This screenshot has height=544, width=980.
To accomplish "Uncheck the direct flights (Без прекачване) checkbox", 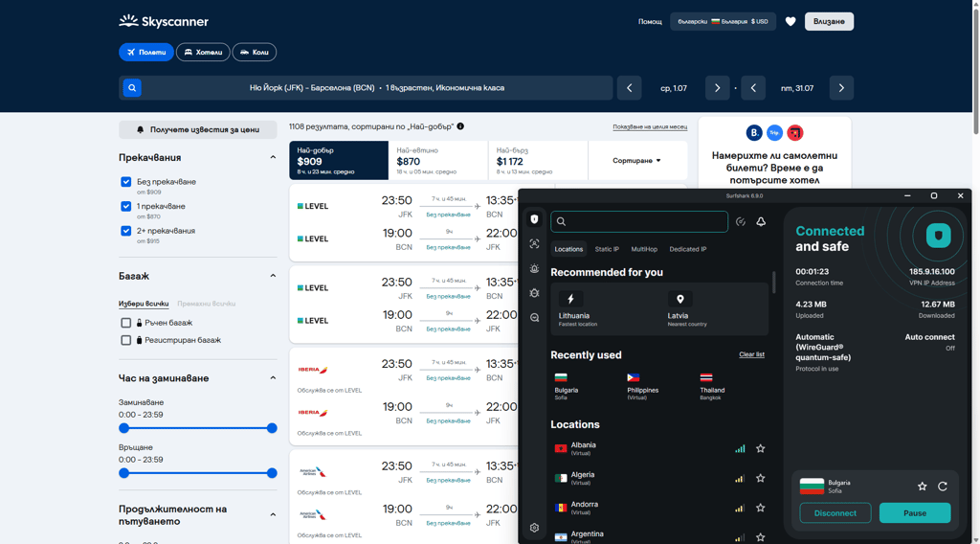I will click(125, 182).
